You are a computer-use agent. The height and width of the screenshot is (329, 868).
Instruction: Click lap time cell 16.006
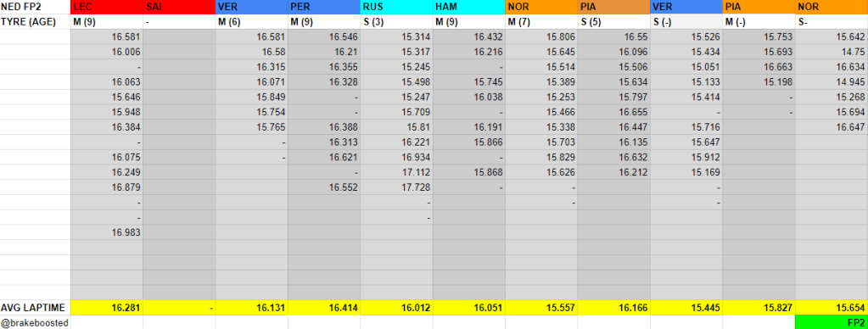coord(107,52)
